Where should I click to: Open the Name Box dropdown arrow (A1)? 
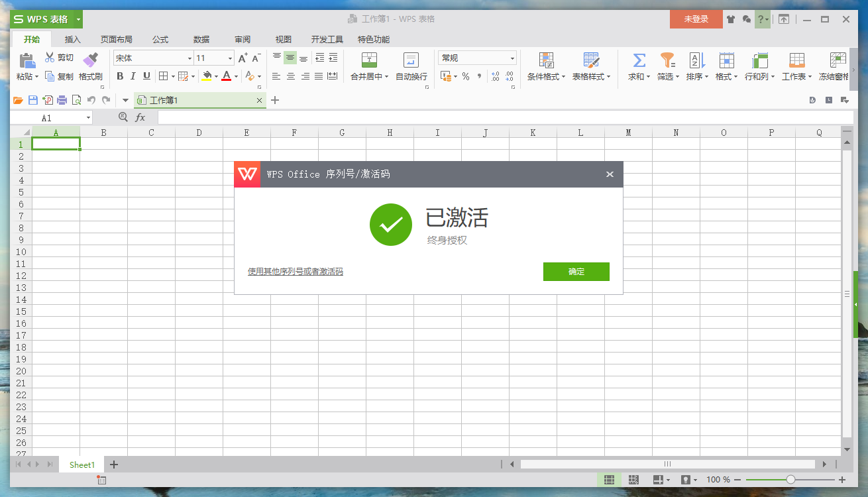coord(88,118)
